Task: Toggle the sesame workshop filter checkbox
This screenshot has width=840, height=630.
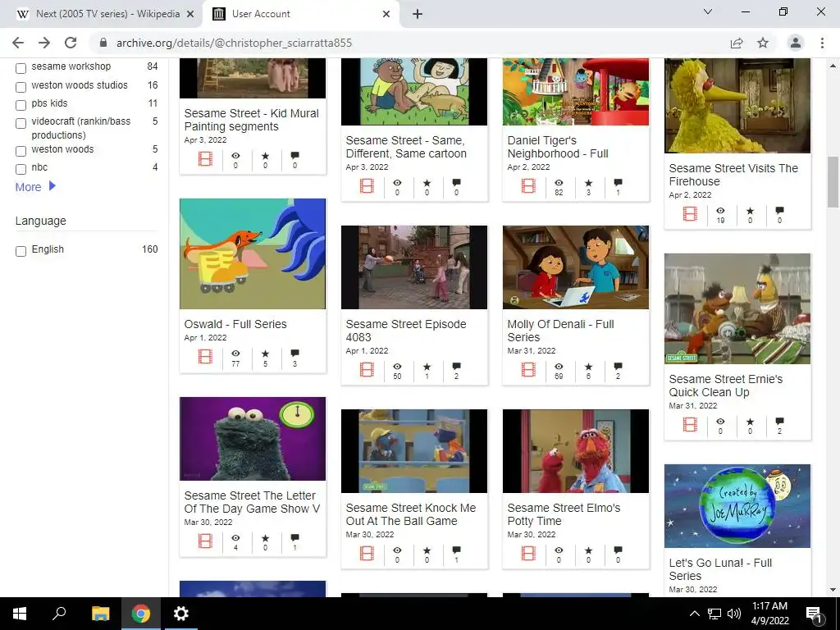Action: pyautogui.click(x=21, y=68)
